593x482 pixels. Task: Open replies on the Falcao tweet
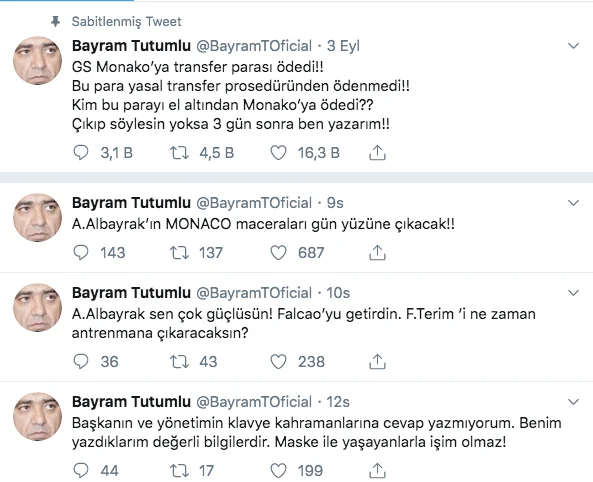click(80, 362)
